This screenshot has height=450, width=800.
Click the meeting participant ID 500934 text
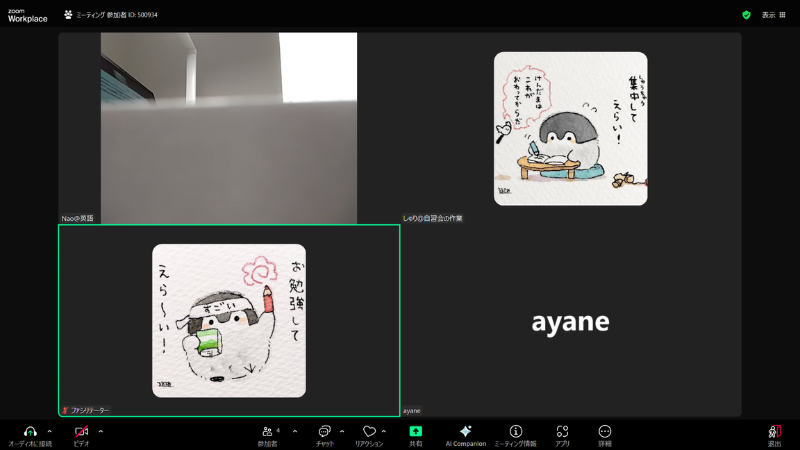pyautogui.click(x=117, y=15)
